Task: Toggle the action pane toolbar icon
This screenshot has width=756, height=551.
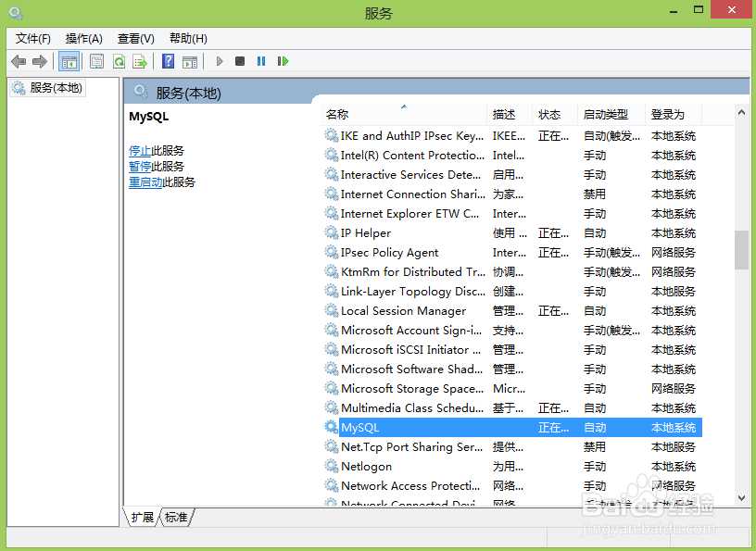Action: pos(190,62)
